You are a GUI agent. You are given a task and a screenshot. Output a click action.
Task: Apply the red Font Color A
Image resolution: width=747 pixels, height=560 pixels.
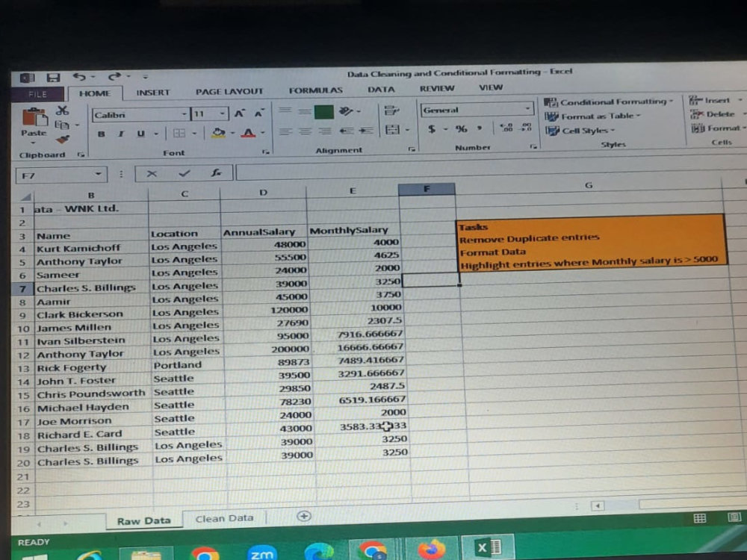(x=248, y=133)
